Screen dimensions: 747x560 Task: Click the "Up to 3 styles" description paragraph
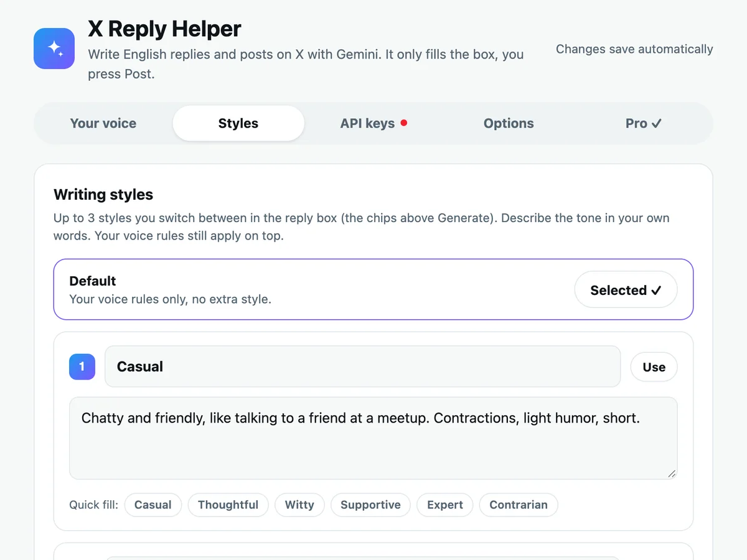point(361,227)
